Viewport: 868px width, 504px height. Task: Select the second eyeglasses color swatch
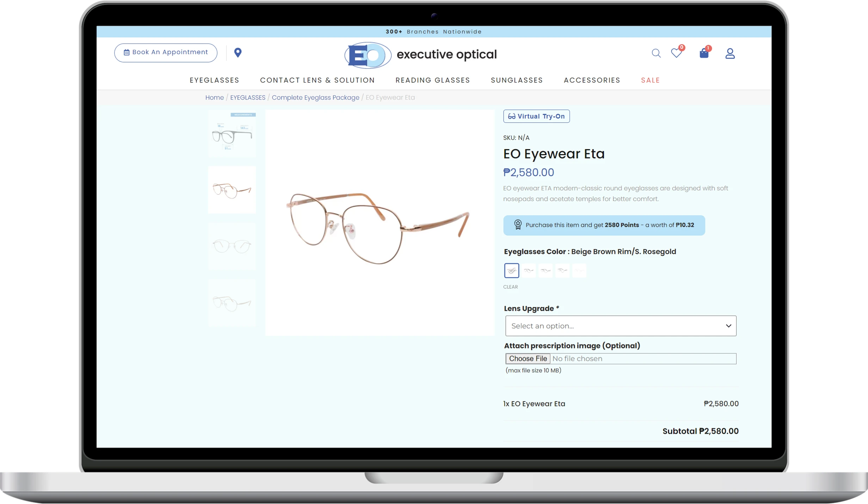pos(528,271)
